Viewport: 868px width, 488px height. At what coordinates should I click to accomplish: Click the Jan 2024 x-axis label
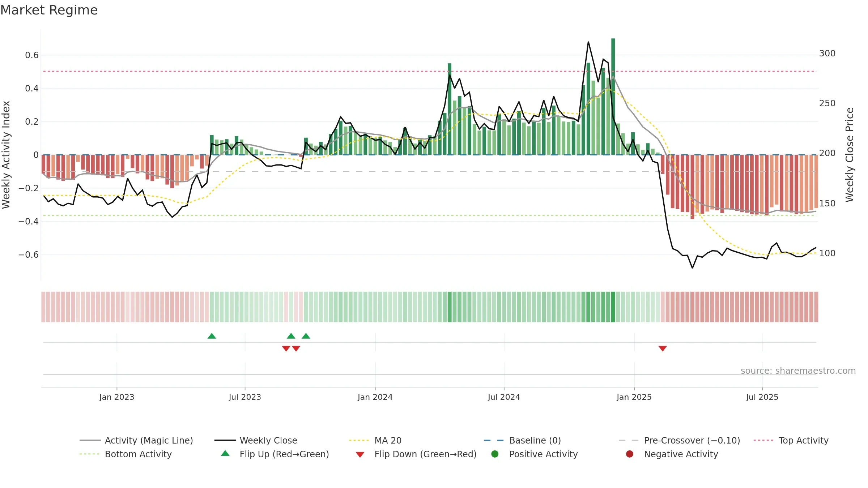(375, 397)
